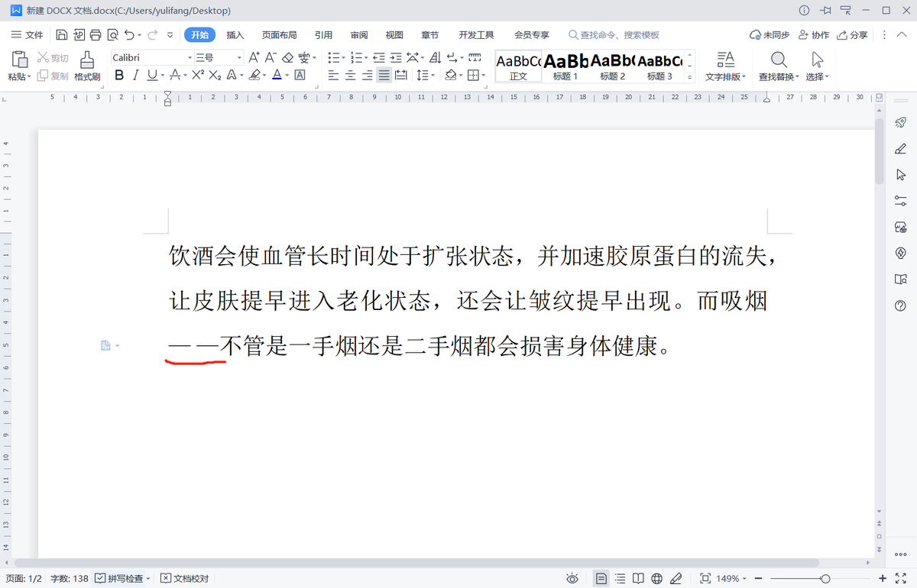Toggle Strikethrough formatting
This screenshot has width=917, height=588.
tap(174, 75)
